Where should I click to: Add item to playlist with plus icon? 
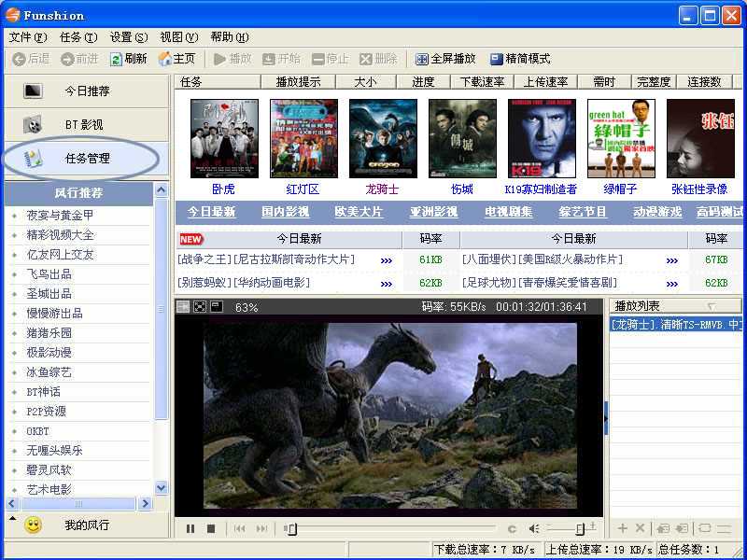pos(622,527)
